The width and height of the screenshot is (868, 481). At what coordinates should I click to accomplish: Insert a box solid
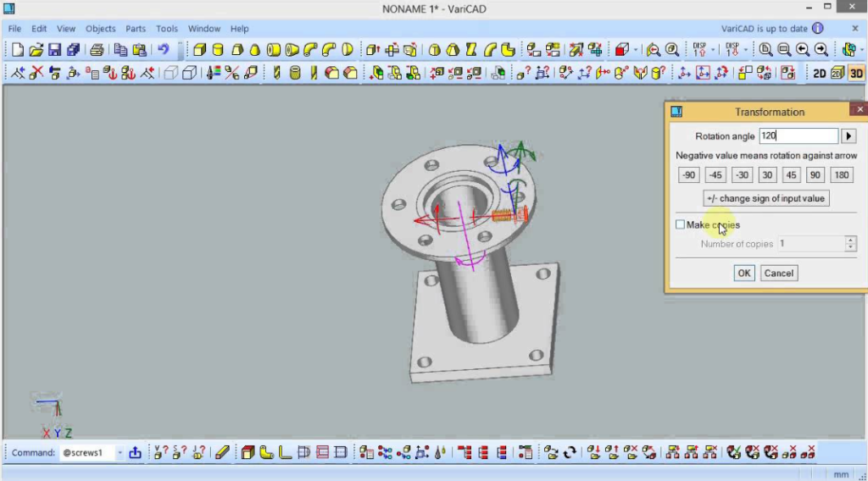tap(199, 50)
